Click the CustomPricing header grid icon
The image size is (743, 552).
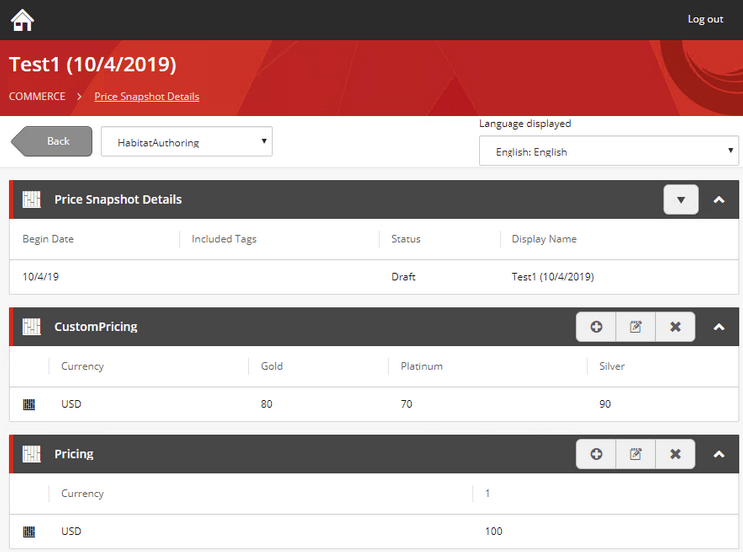pyautogui.click(x=32, y=327)
